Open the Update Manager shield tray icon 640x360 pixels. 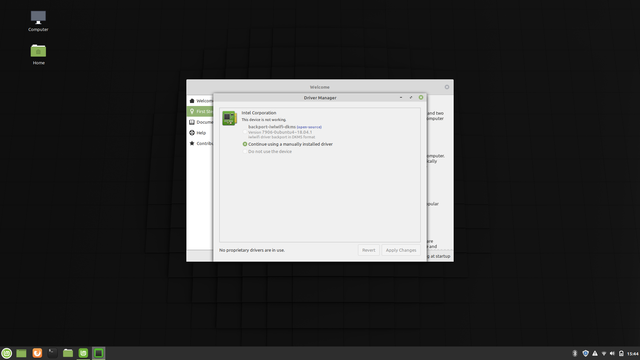point(585,353)
